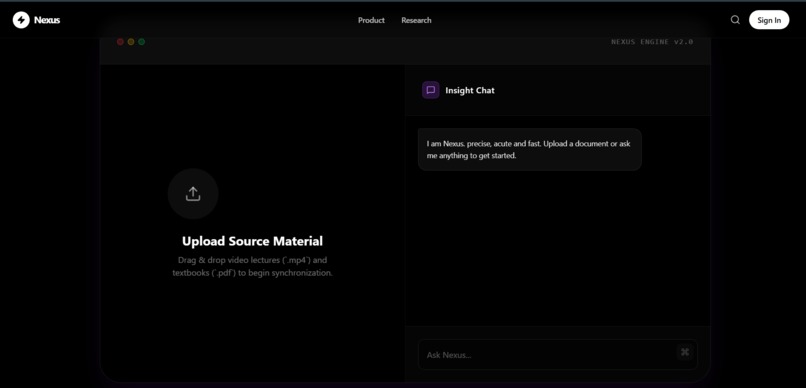Click the upload arrow circle icon

[193, 194]
